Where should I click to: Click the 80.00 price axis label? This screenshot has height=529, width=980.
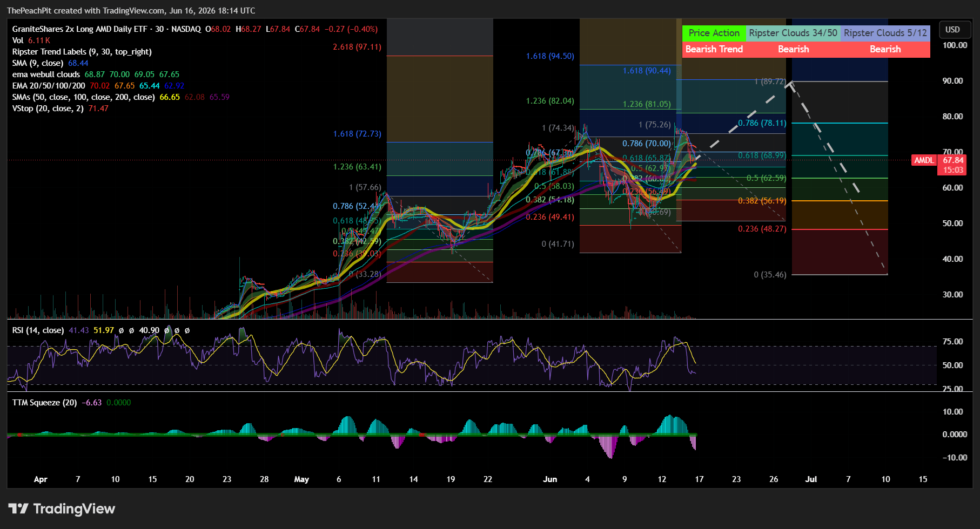pyautogui.click(x=953, y=117)
